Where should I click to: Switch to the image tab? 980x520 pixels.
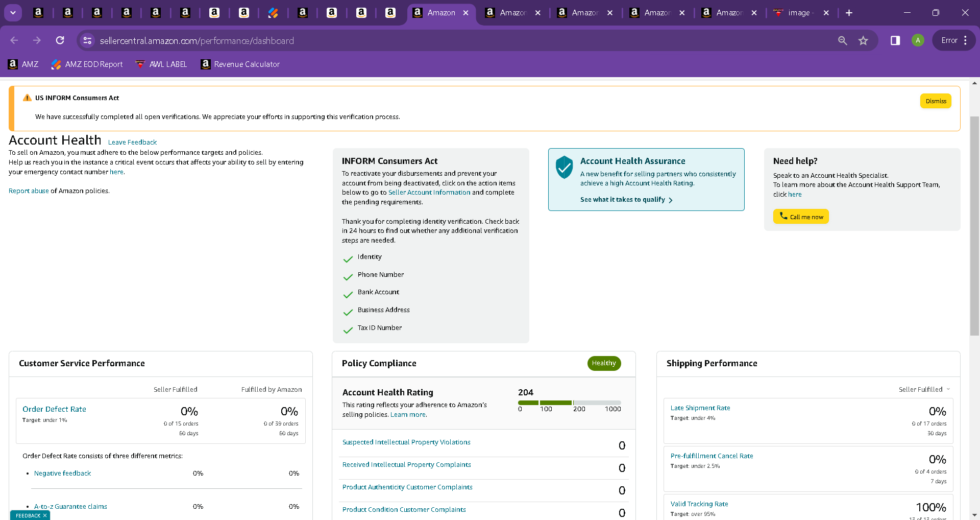(800, 13)
